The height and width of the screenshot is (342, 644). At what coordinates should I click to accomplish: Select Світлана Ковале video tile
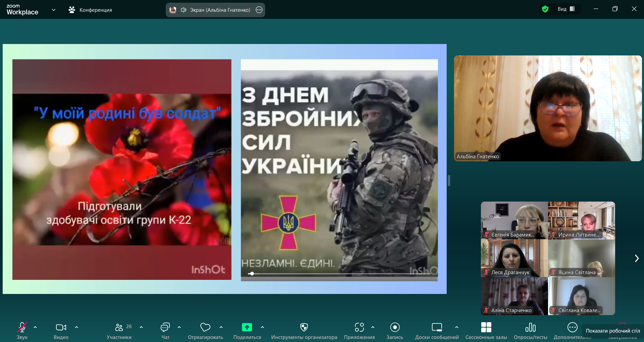click(x=582, y=296)
